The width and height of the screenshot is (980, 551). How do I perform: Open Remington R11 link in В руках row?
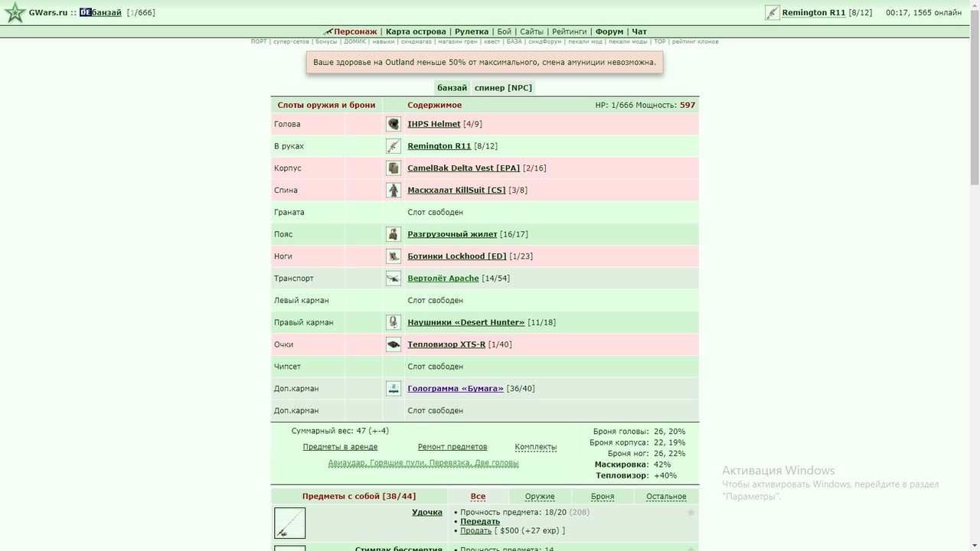tap(439, 146)
